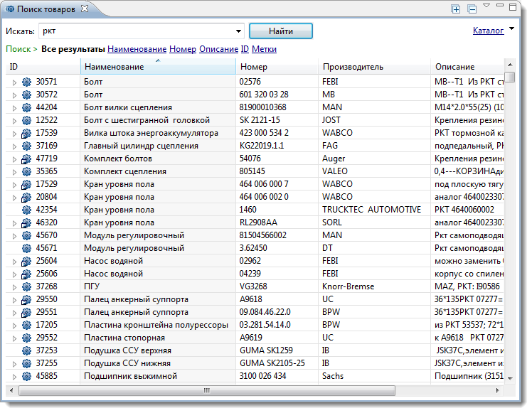
Task: Sort by the Описание column header
Action: click(467, 66)
